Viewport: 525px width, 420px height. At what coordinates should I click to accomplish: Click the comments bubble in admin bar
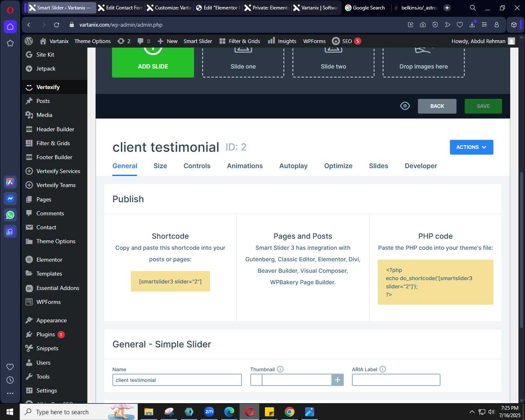(144, 41)
